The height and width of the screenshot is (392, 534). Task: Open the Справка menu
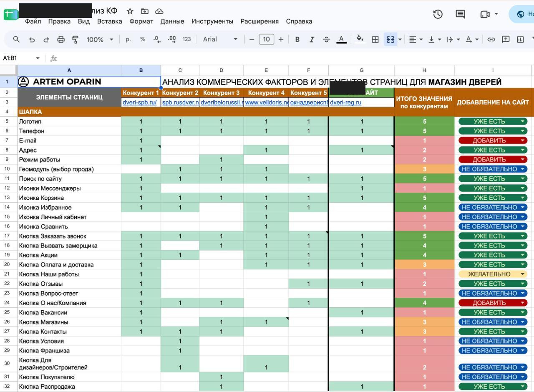click(x=299, y=21)
